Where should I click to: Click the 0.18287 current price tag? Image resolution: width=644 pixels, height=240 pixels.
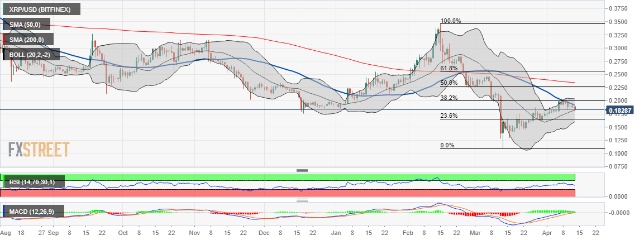621,111
